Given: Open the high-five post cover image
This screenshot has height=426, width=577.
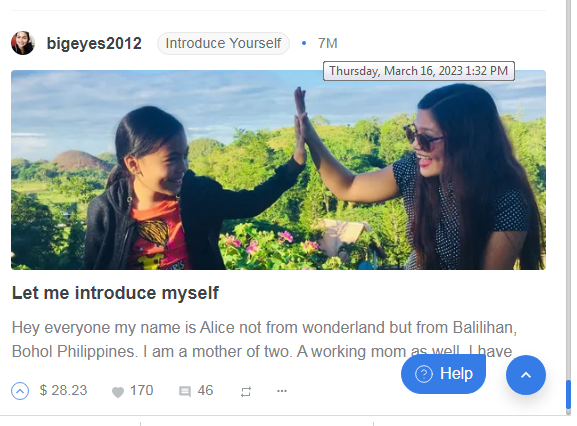Looking at the screenshot, I should 278,170.
